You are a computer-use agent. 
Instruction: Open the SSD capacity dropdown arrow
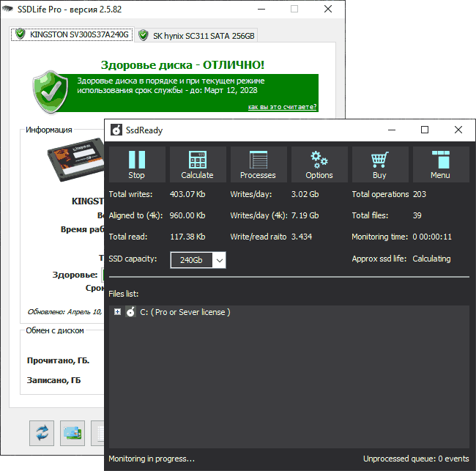219,260
